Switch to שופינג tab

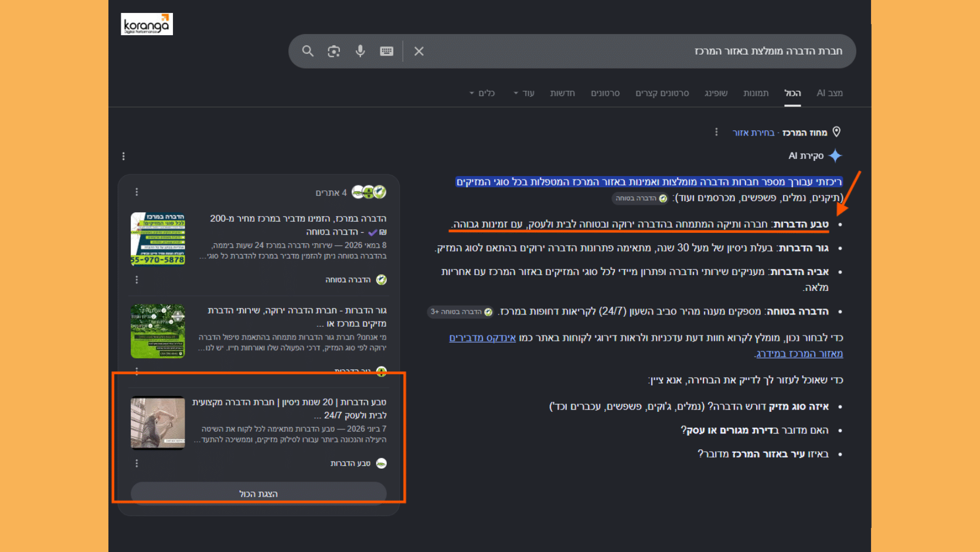(716, 93)
